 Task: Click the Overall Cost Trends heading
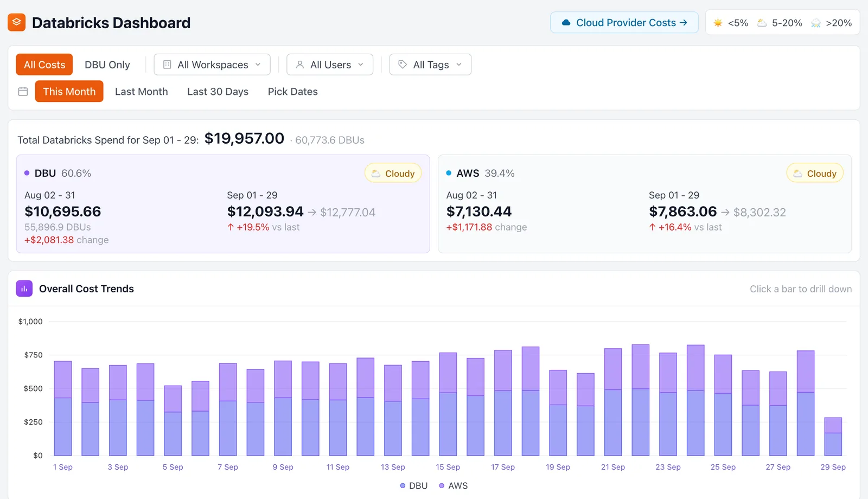coord(86,289)
